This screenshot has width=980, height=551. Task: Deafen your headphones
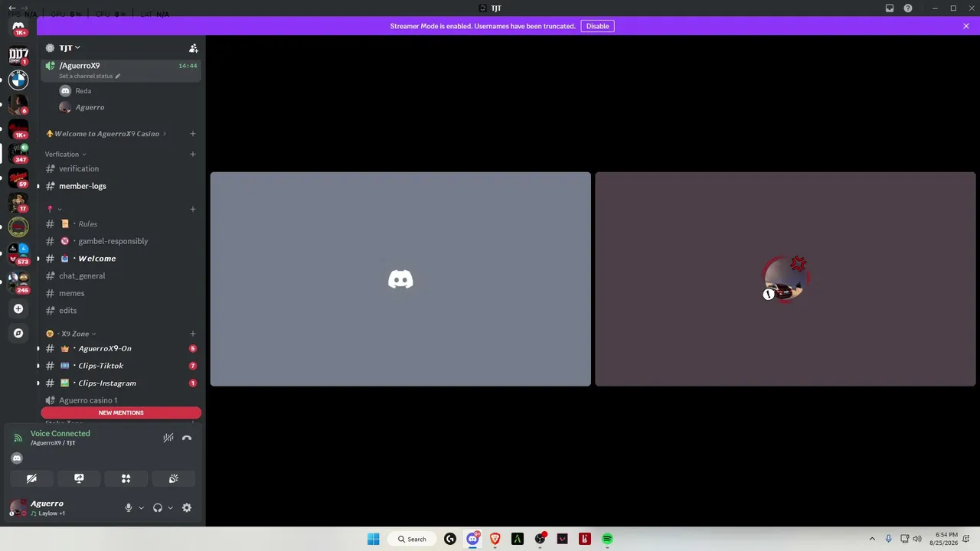(158, 507)
